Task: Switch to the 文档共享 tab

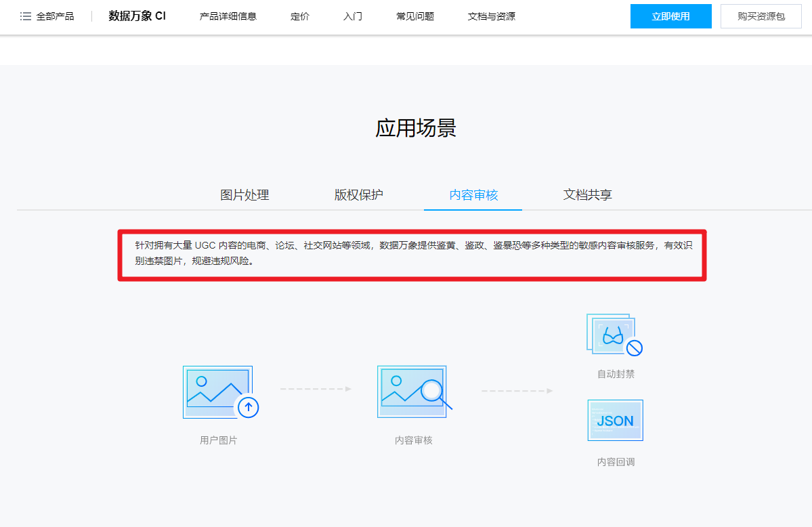Action: pos(588,195)
